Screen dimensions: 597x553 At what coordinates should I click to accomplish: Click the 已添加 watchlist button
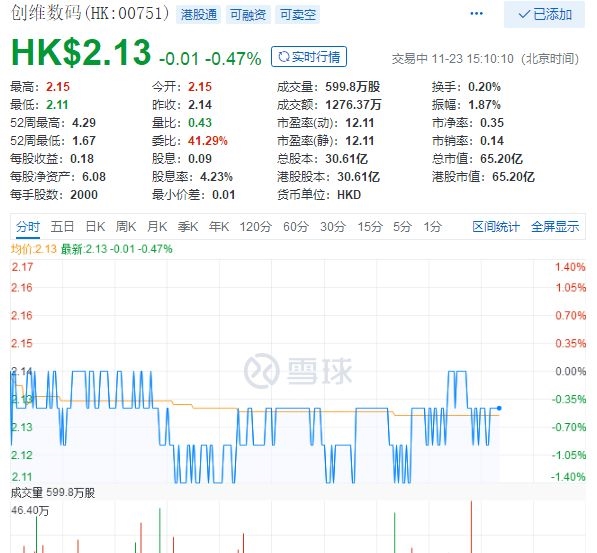click(544, 14)
